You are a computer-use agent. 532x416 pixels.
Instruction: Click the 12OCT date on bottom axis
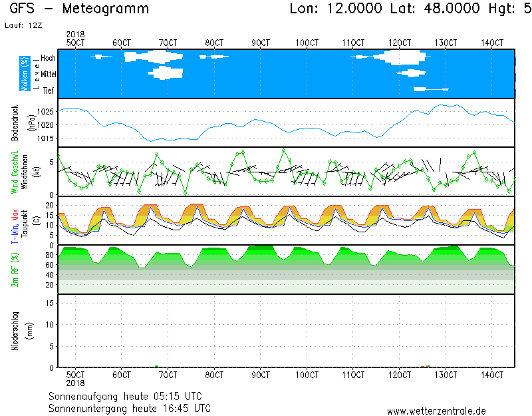399,375
